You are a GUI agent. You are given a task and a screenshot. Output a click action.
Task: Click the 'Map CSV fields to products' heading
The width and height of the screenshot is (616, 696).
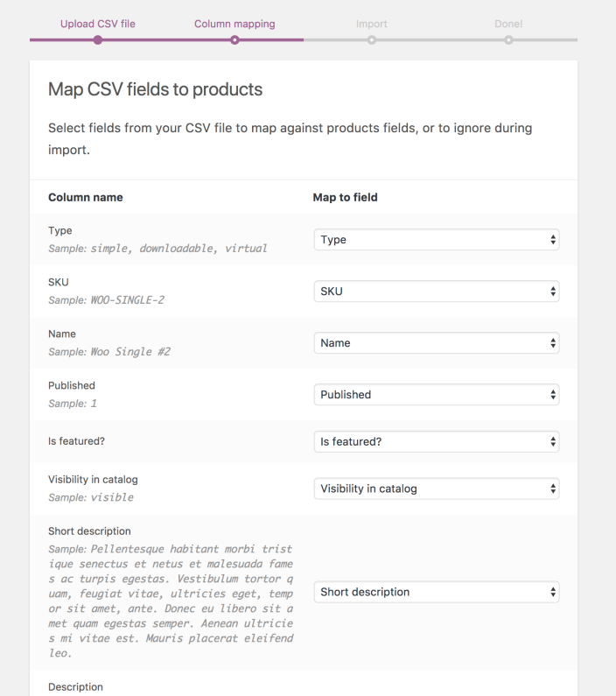pos(155,90)
